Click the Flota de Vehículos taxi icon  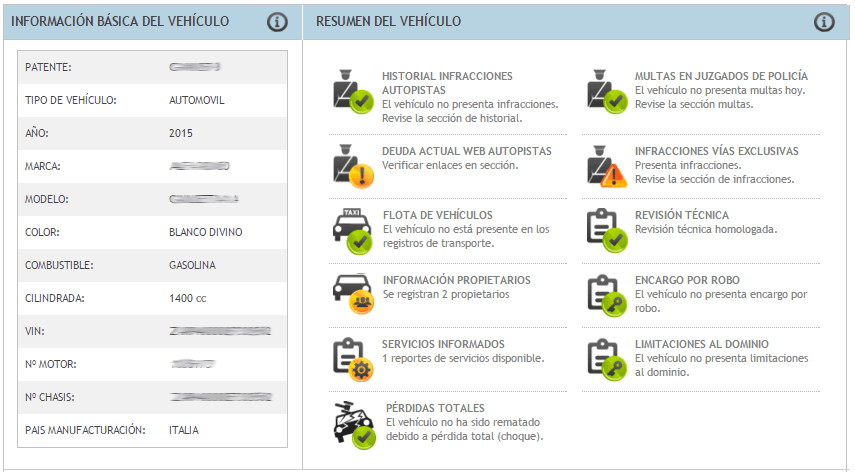click(353, 231)
